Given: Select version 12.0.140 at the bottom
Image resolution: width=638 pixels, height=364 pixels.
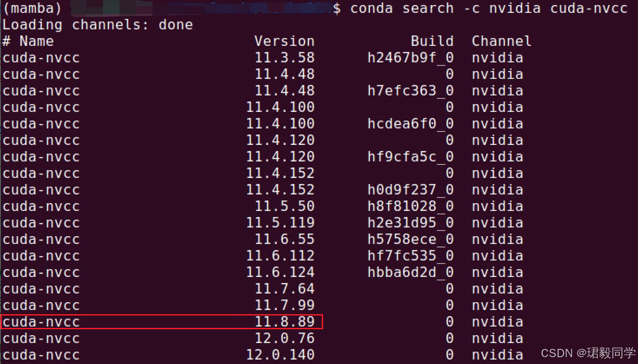Looking at the screenshot, I should pyautogui.click(x=281, y=354).
